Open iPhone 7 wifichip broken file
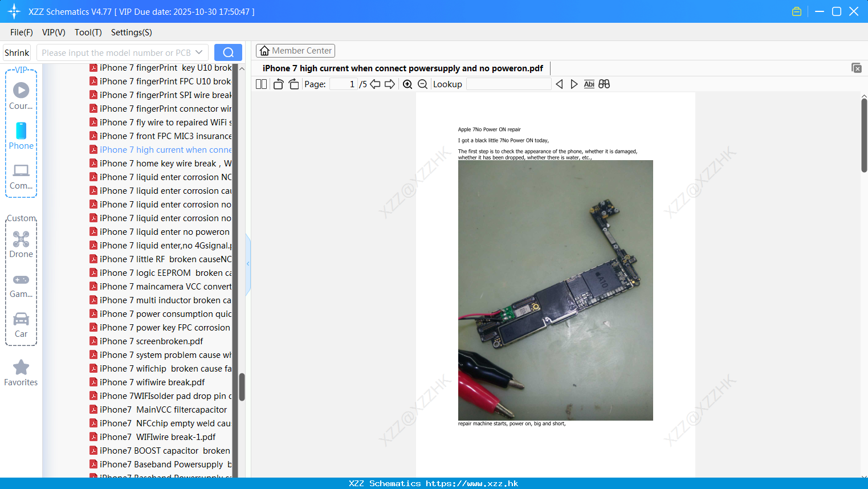 [x=161, y=369]
